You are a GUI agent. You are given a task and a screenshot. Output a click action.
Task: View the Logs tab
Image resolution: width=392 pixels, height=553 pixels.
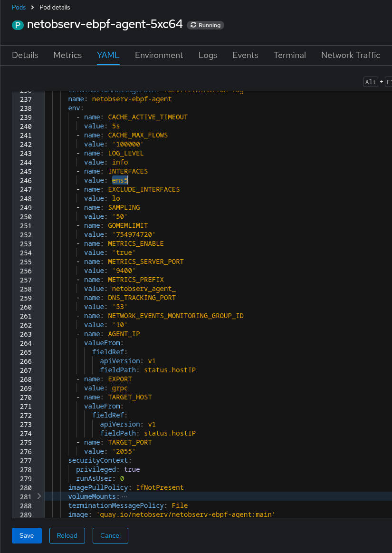208,55
